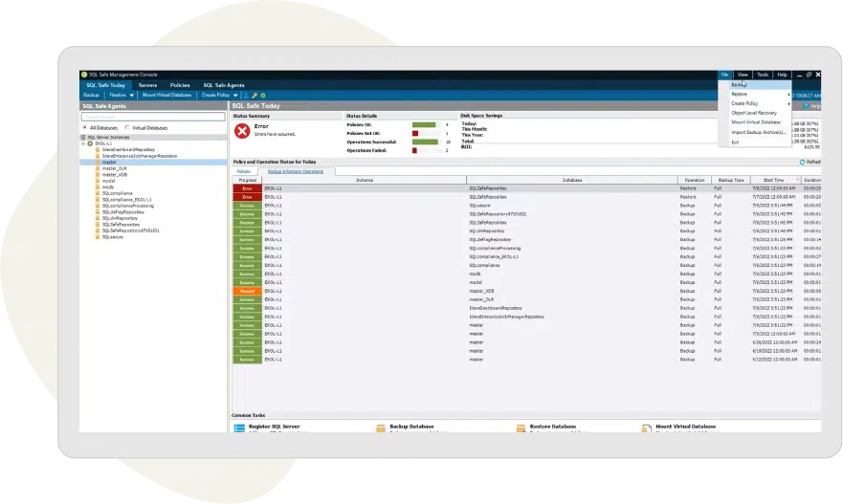
Task: Open the View menu
Action: point(743,75)
